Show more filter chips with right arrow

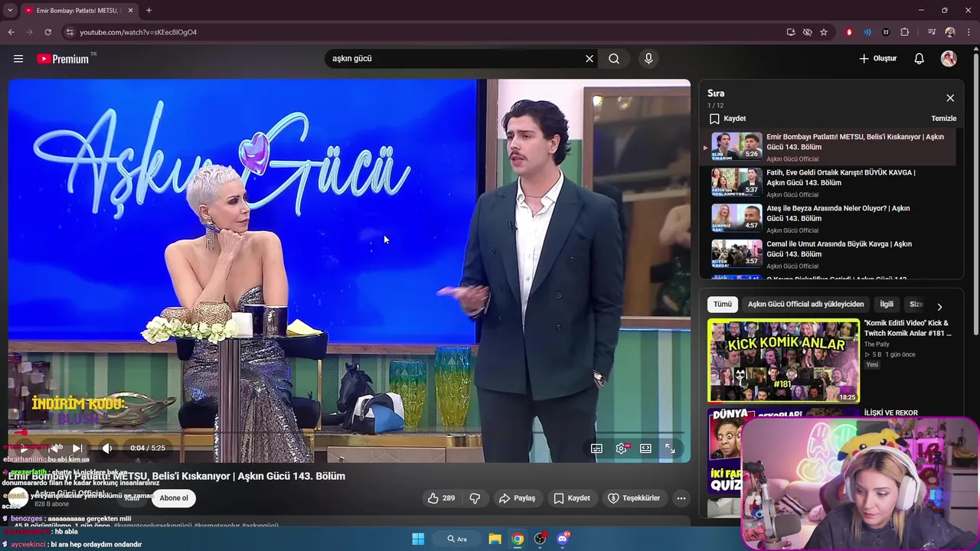coord(939,306)
